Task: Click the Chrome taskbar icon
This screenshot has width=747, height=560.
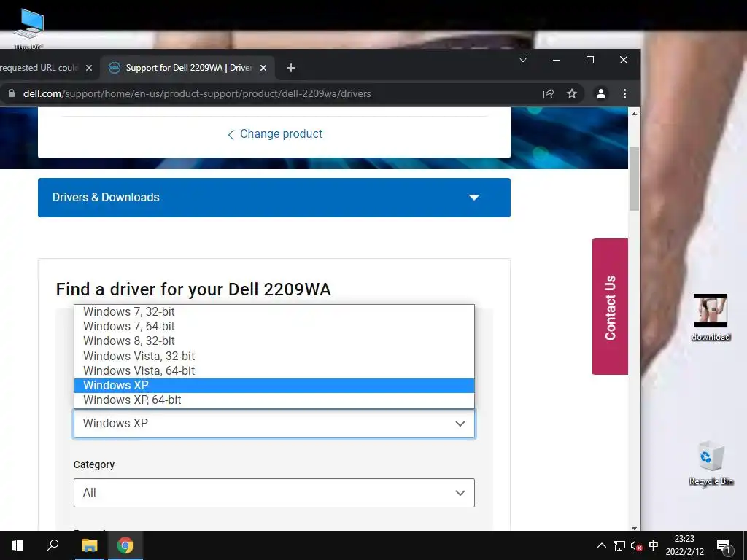Action: click(125, 545)
